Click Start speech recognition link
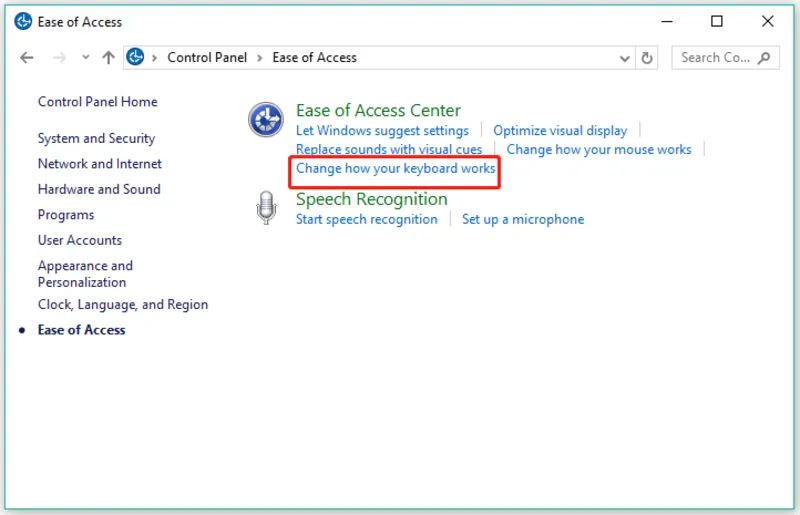The height and width of the screenshot is (515, 800). pos(366,219)
